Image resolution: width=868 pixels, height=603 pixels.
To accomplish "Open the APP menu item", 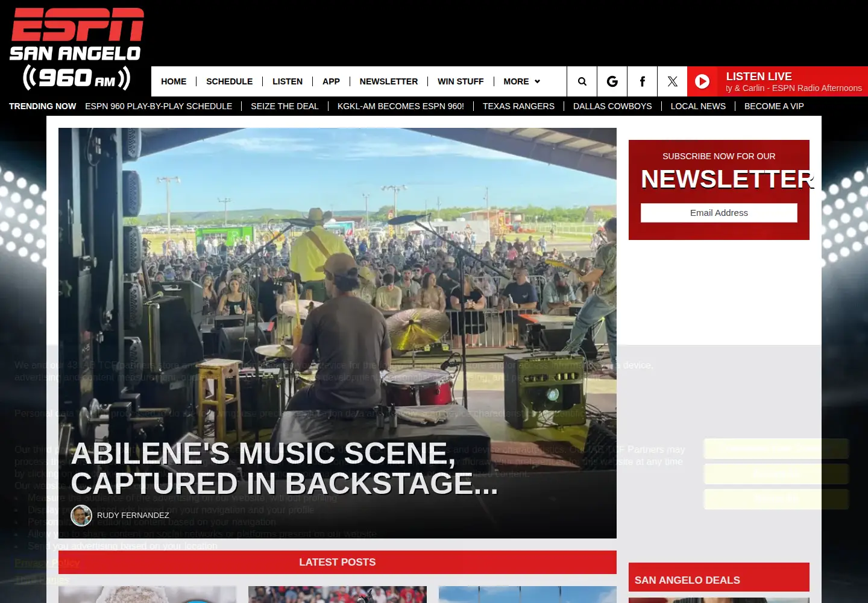I will click(x=331, y=81).
